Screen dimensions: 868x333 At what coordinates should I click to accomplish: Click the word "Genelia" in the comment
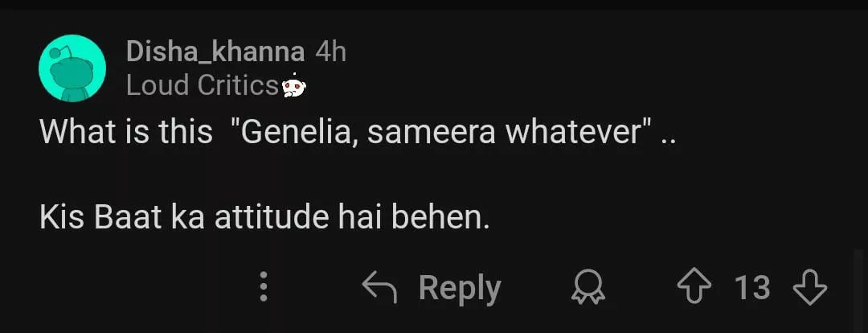pos(299,131)
